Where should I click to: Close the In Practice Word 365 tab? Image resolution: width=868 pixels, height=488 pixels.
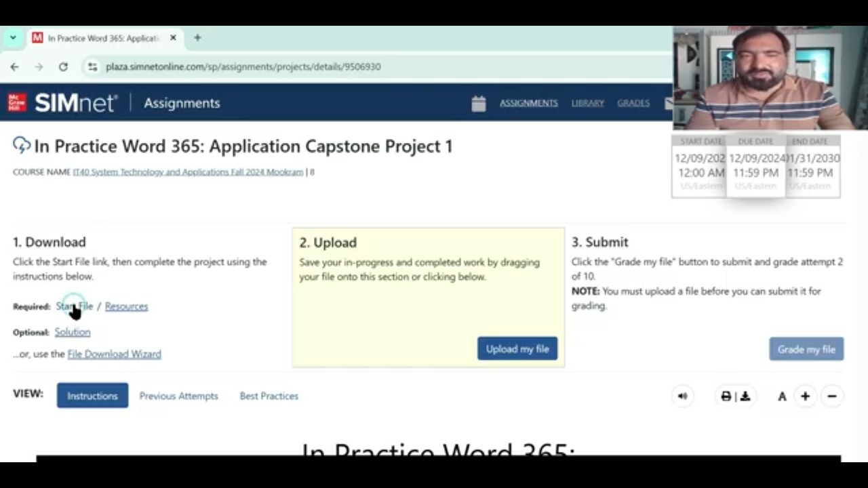tap(173, 38)
